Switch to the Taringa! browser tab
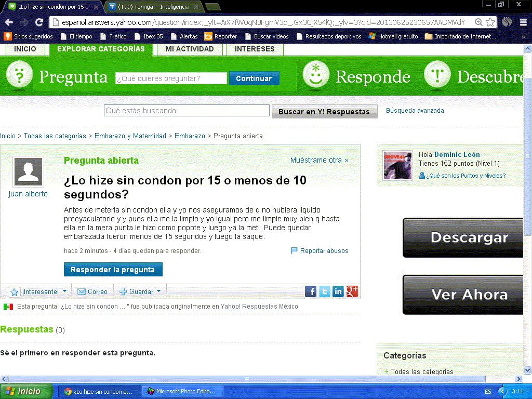Viewport: 532px width, 399px height. (153, 7)
